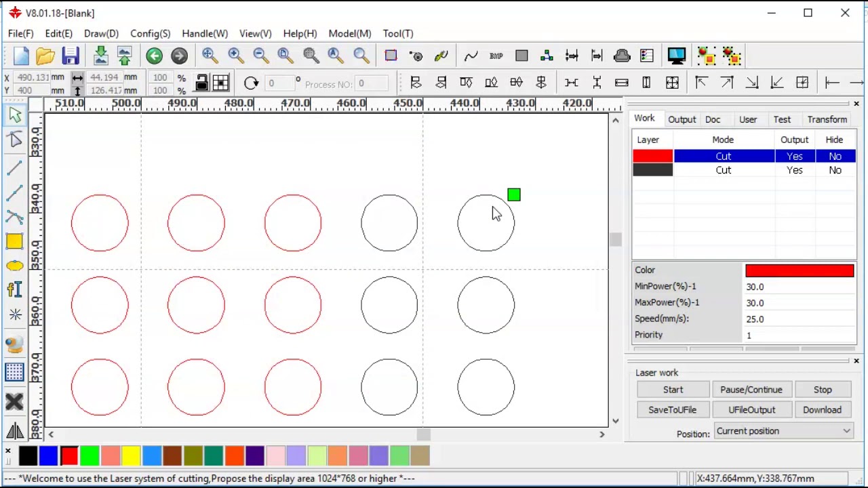This screenshot has width=868, height=488.
Task: Toggle Hide 'No' for the black layer
Action: [835, 170]
